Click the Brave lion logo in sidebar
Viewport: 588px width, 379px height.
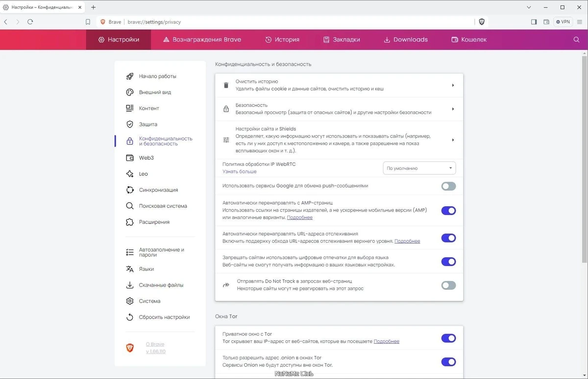tap(130, 348)
